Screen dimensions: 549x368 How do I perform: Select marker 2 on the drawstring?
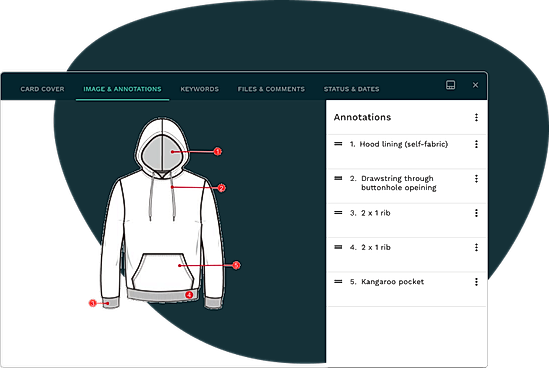[x=221, y=188]
